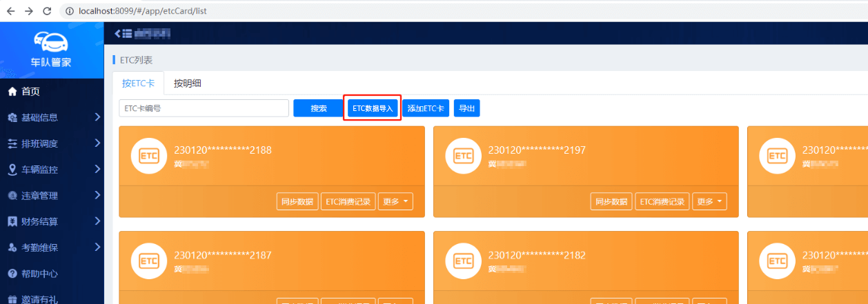Open 帮助中心 in the sidebar
This screenshot has height=304, width=868.
39,274
